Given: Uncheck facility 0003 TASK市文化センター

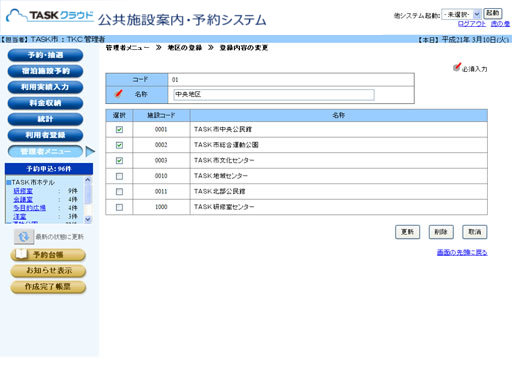Looking at the screenshot, I should point(119,160).
